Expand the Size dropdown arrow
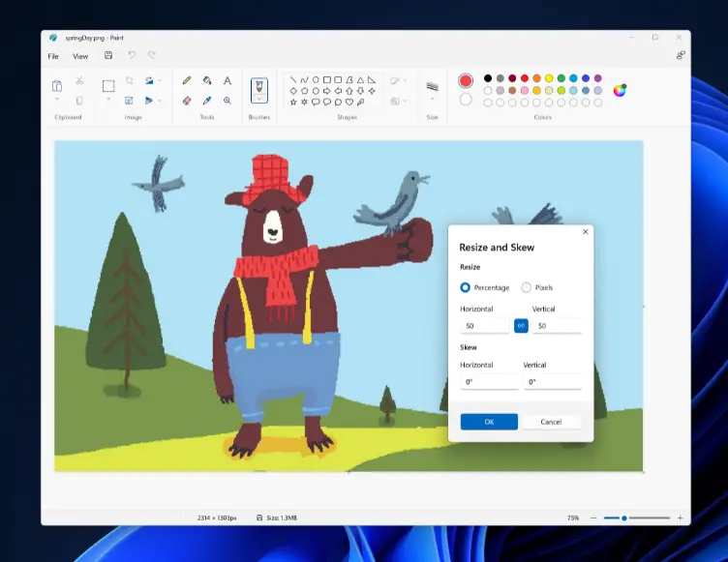Viewport: 728px width, 562px height. point(432,99)
